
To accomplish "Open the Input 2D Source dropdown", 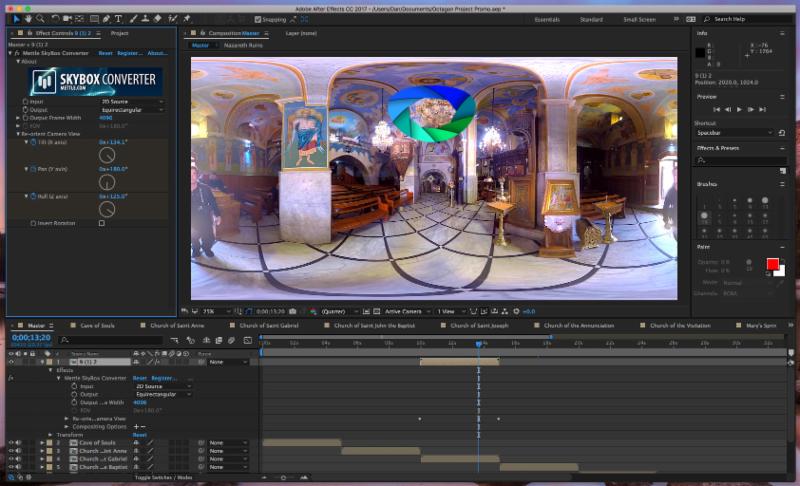I will tap(131, 101).
